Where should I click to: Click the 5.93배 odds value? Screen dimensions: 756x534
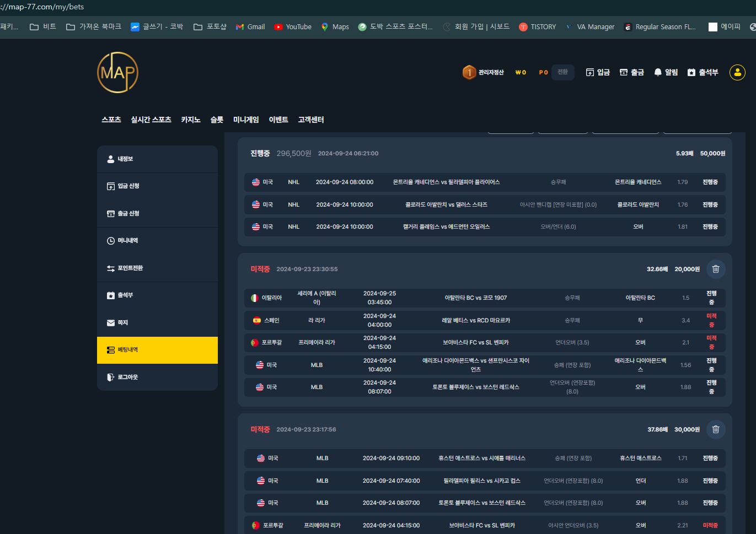pos(684,153)
